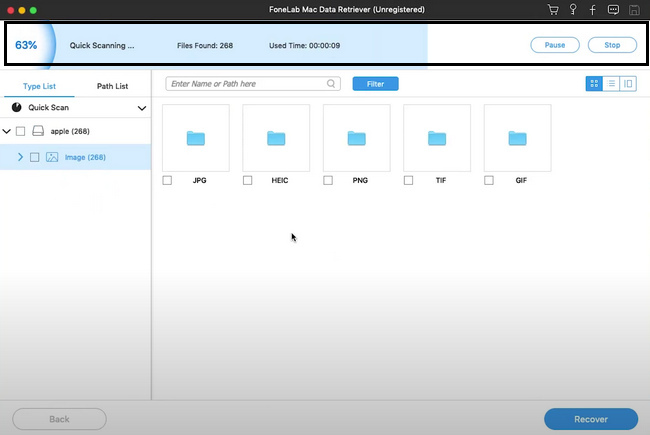
Task: Click the PNG folder label
Action: point(360,180)
